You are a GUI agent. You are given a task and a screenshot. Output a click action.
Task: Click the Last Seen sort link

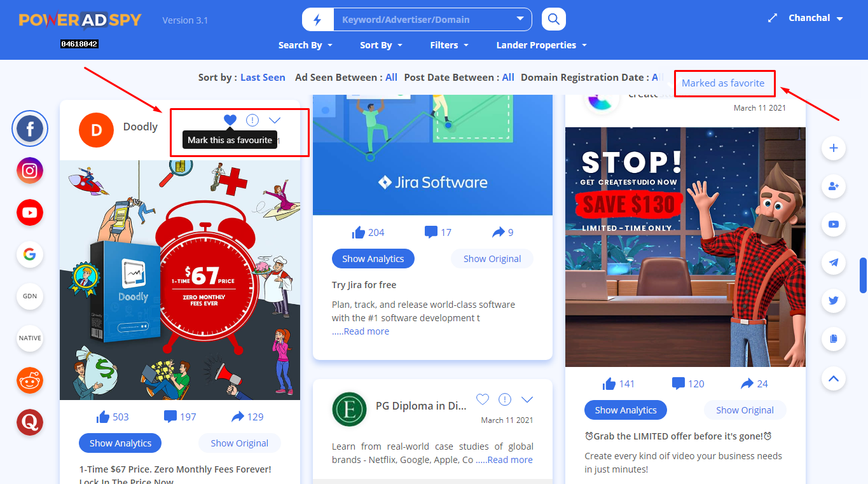(263, 78)
